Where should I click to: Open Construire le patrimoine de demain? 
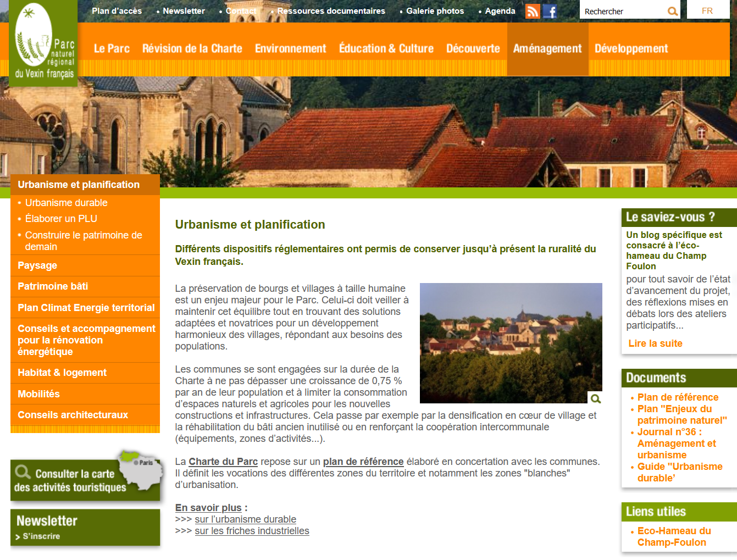pos(84,241)
